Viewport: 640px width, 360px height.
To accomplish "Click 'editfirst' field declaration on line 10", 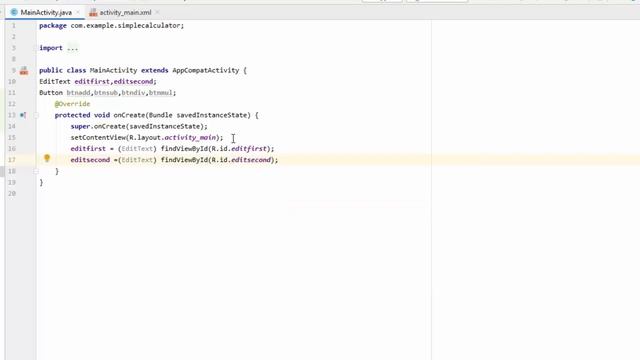I will click(92, 82).
